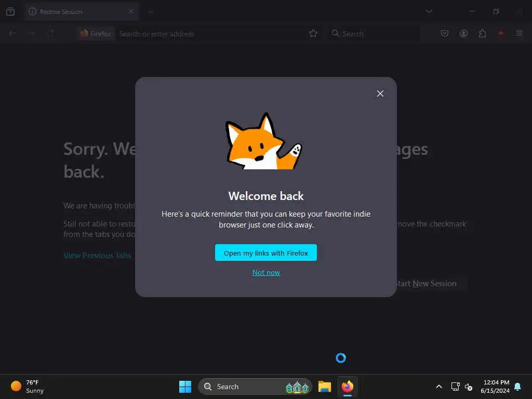Go forward with the forward arrow
This screenshot has height=399, width=532.
pos(31,33)
